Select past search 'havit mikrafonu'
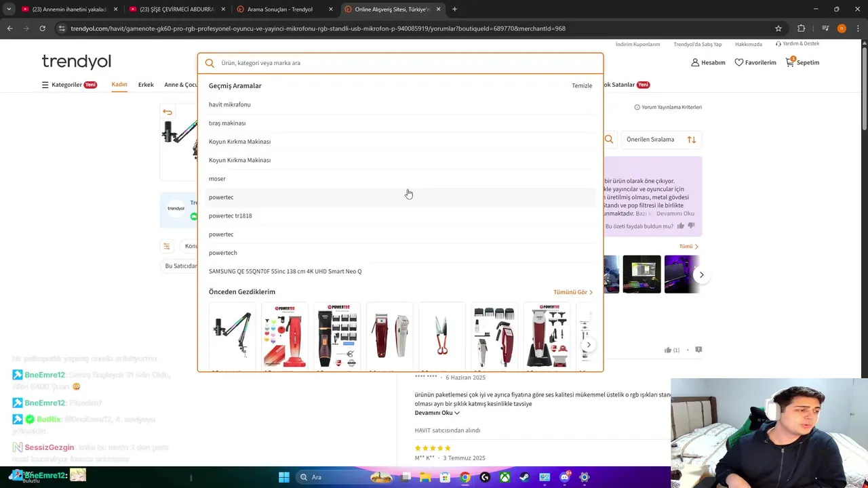 (x=400, y=104)
